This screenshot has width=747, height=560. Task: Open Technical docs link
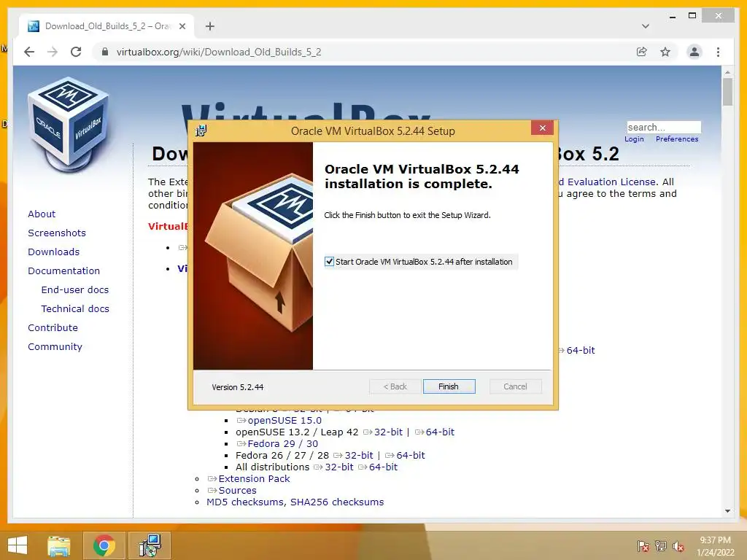pos(75,308)
